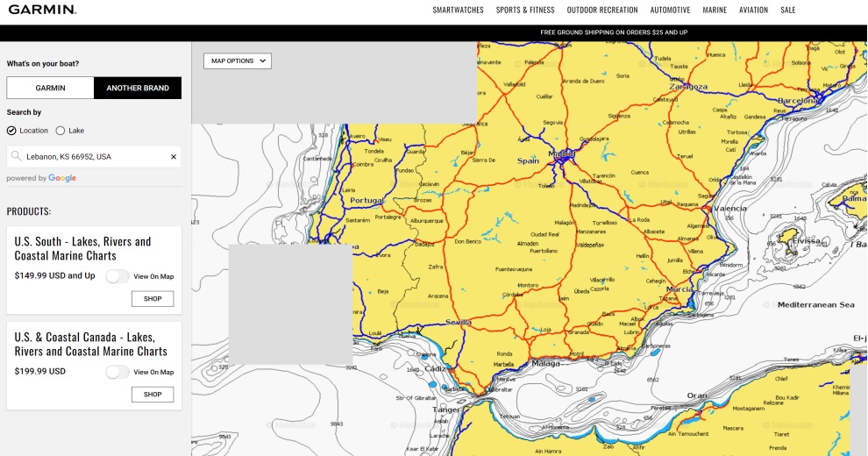Click Shop for U.S. South charts
This screenshot has height=456, width=868.
[153, 299]
